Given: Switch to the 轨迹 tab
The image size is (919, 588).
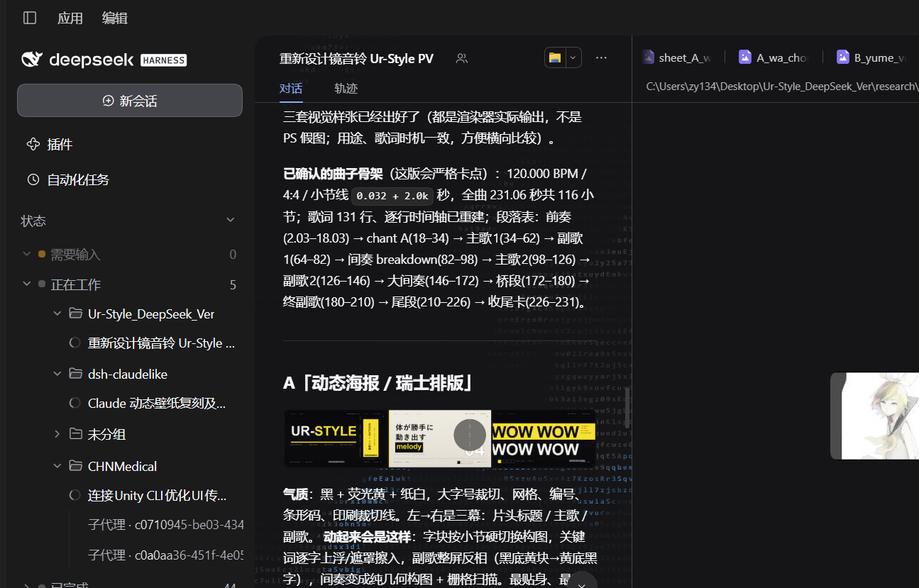Looking at the screenshot, I should pyautogui.click(x=346, y=89).
